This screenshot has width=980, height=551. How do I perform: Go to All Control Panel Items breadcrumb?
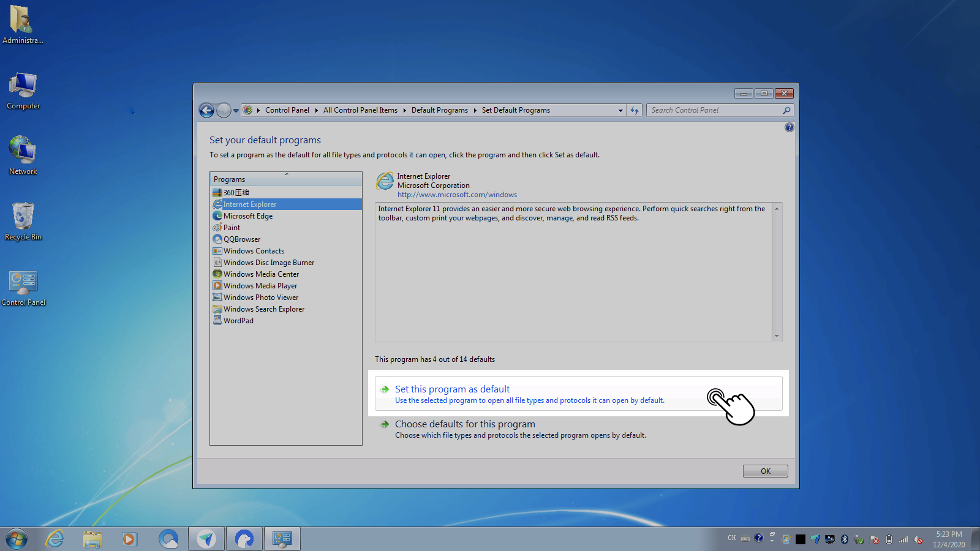[360, 110]
